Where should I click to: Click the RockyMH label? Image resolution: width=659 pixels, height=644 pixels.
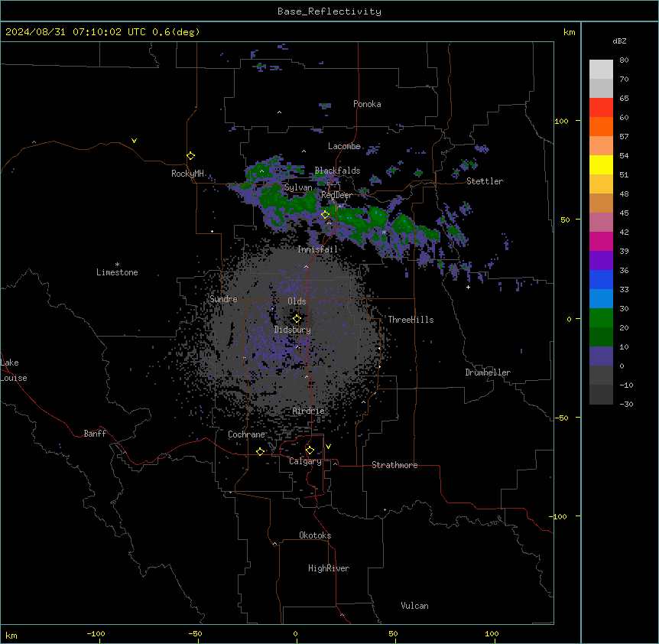[187, 174]
